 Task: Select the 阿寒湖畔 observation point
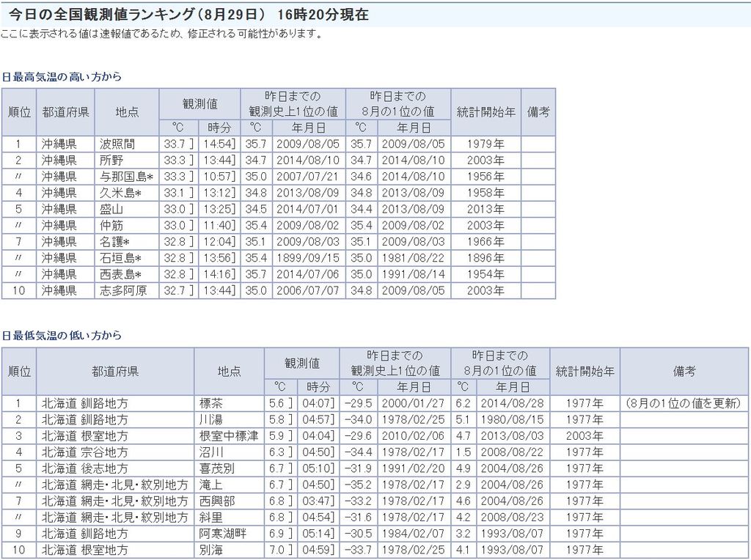point(222,534)
